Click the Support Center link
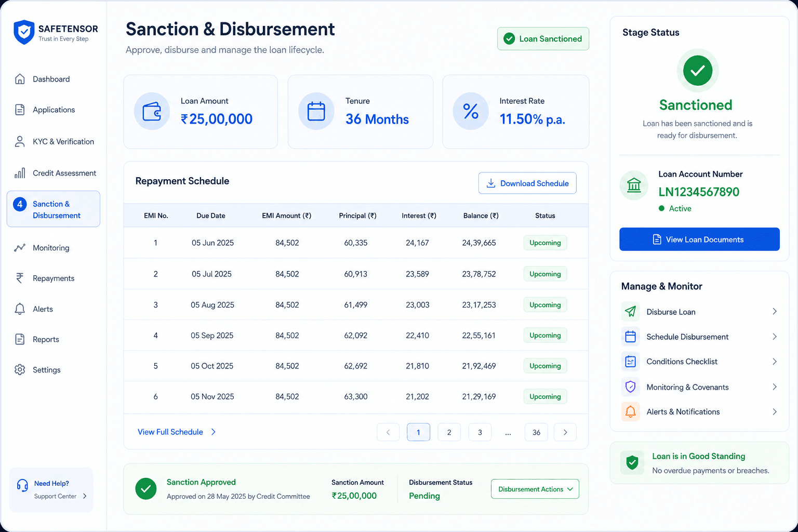Image resolution: width=798 pixels, height=532 pixels. point(55,496)
